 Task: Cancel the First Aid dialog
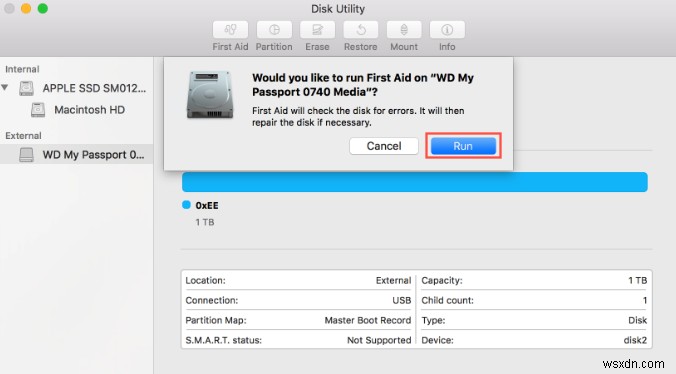tap(384, 146)
